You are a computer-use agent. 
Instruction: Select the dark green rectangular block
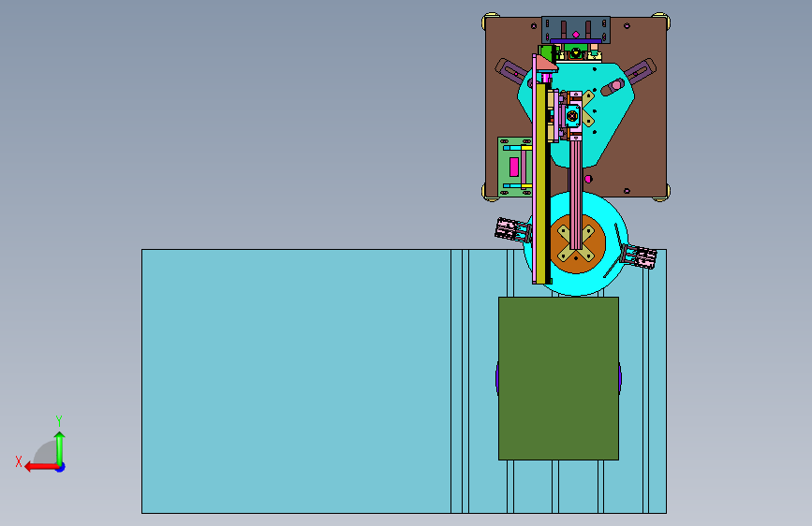tap(558, 378)
